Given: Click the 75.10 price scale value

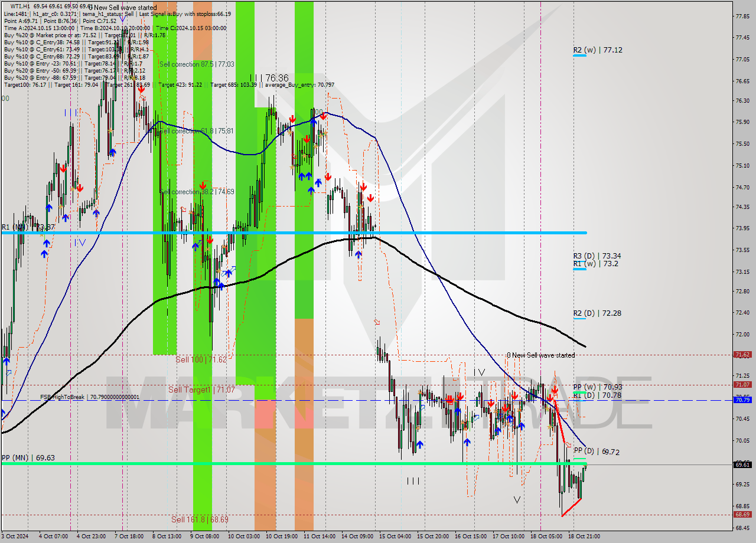Looking at the screenshot, I should pyautogui.click(x=742, y=166).
